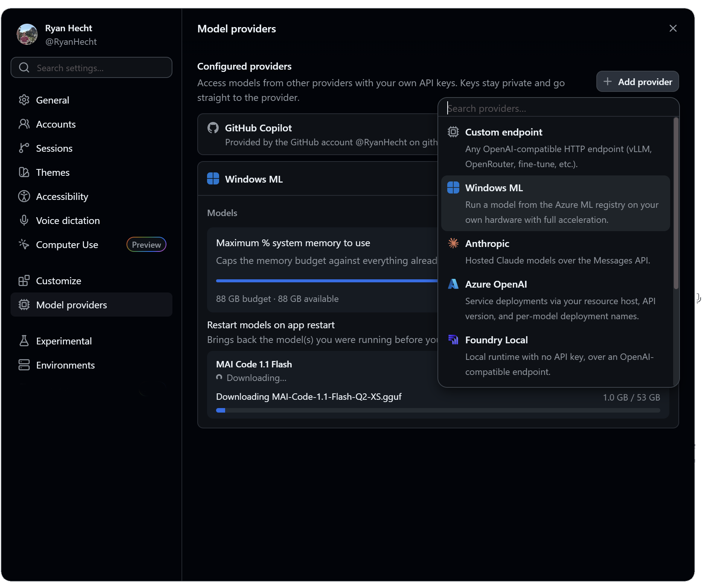Click the magnifier icon in Search settings
704x588 pixels.
(x=24, y=68)
